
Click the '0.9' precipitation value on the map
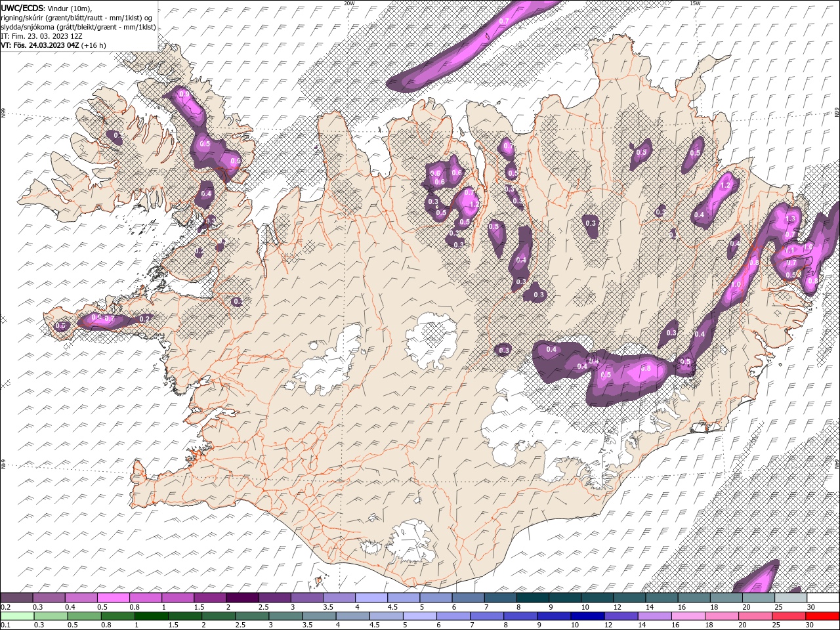[x=184, y=94]
